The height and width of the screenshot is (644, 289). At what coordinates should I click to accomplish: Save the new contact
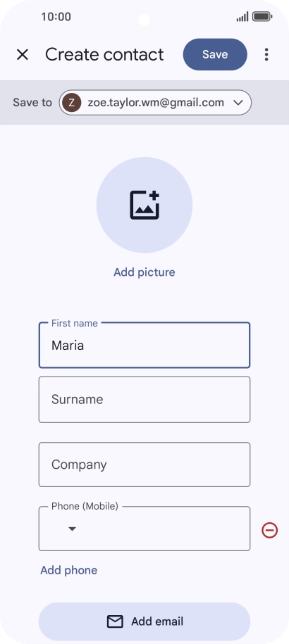(215, 55)
